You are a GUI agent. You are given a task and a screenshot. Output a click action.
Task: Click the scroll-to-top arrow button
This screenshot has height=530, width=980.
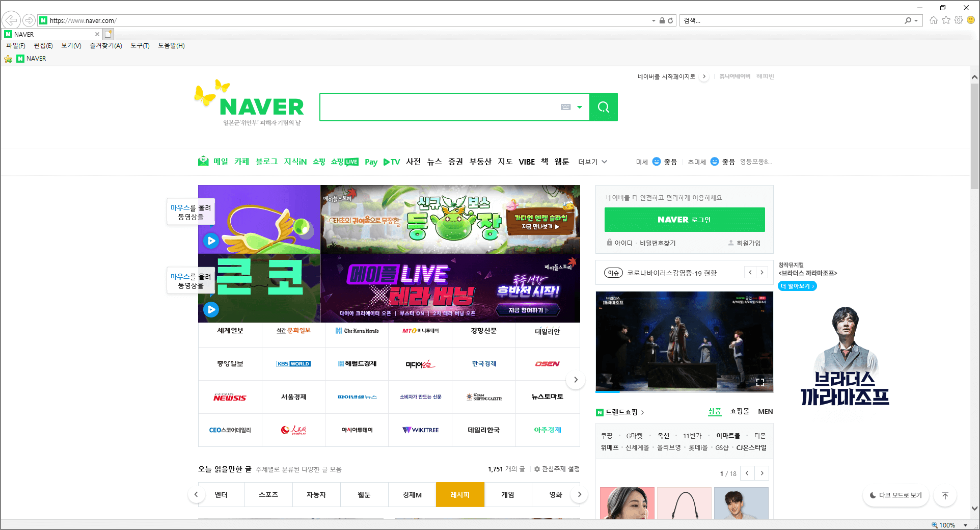click(945, 495)
